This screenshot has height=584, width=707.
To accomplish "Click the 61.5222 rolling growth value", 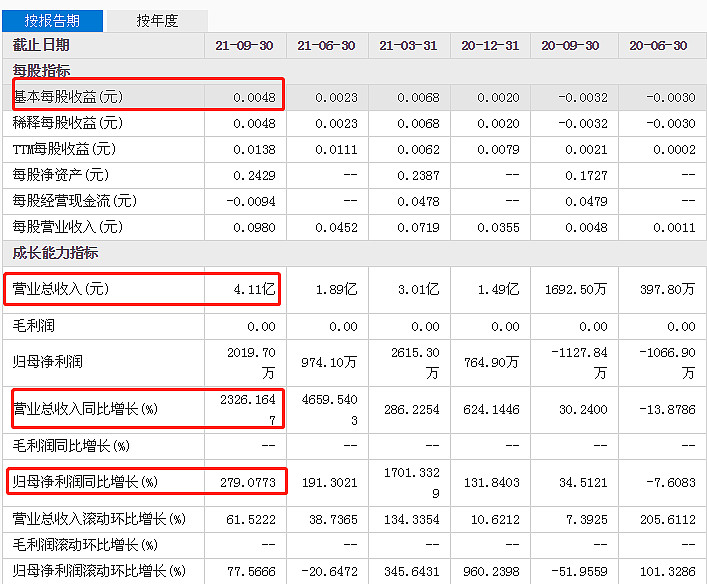I will [251, 520].
